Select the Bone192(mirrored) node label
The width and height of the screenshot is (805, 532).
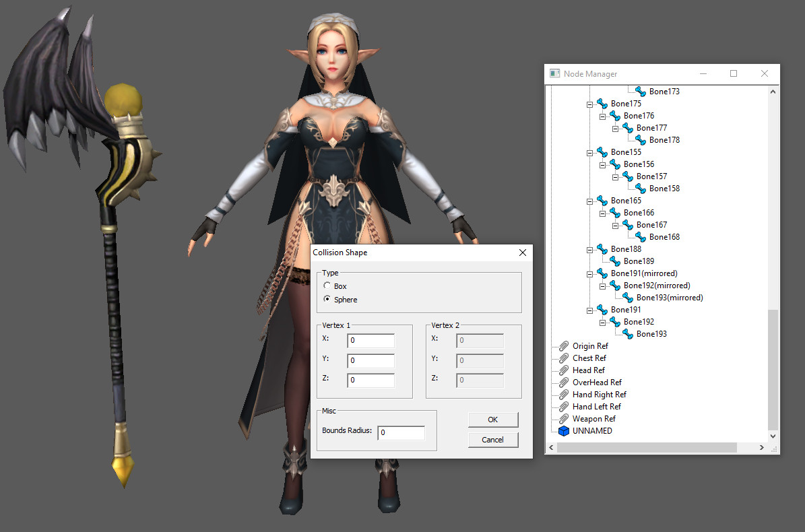[657, 286]
